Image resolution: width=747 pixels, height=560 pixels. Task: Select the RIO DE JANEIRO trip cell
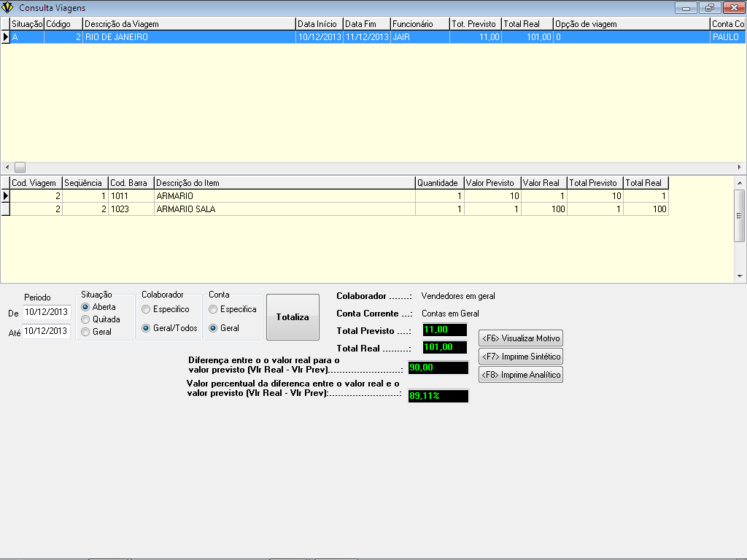click(189, 37)
